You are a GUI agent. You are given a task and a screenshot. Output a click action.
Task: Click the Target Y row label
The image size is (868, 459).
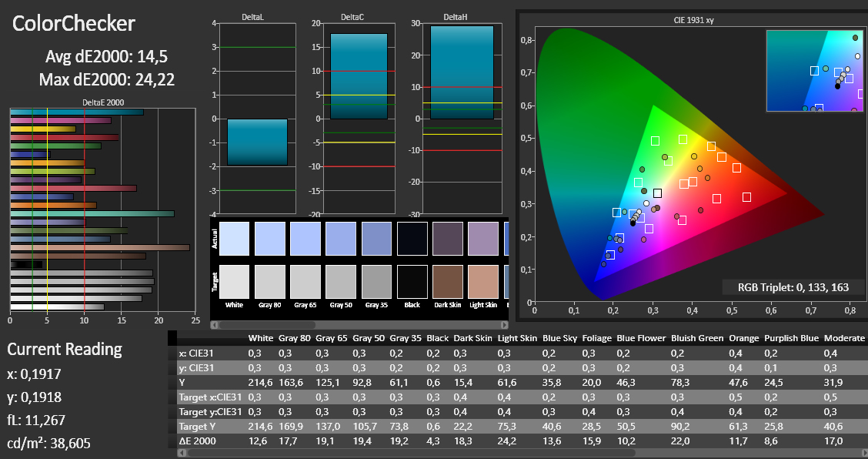click(x=196, y=427)
